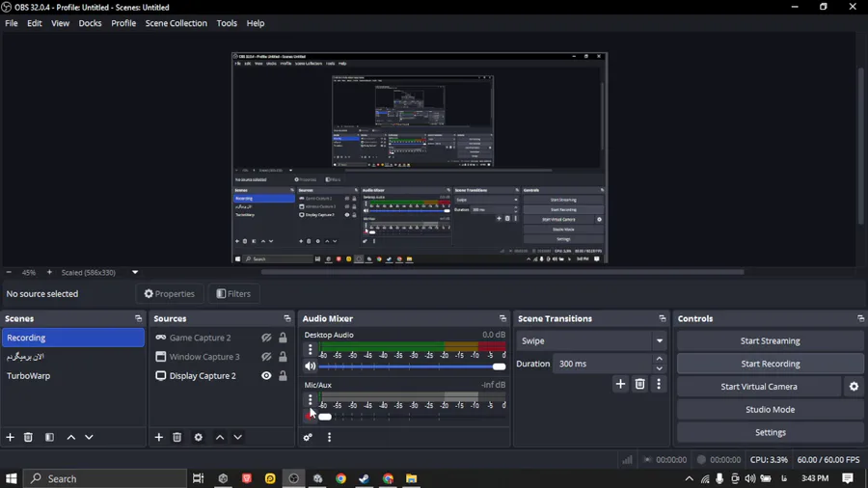
Task: Adjust the Desktop Audio volume slider
Action: (x=413, y=366)
